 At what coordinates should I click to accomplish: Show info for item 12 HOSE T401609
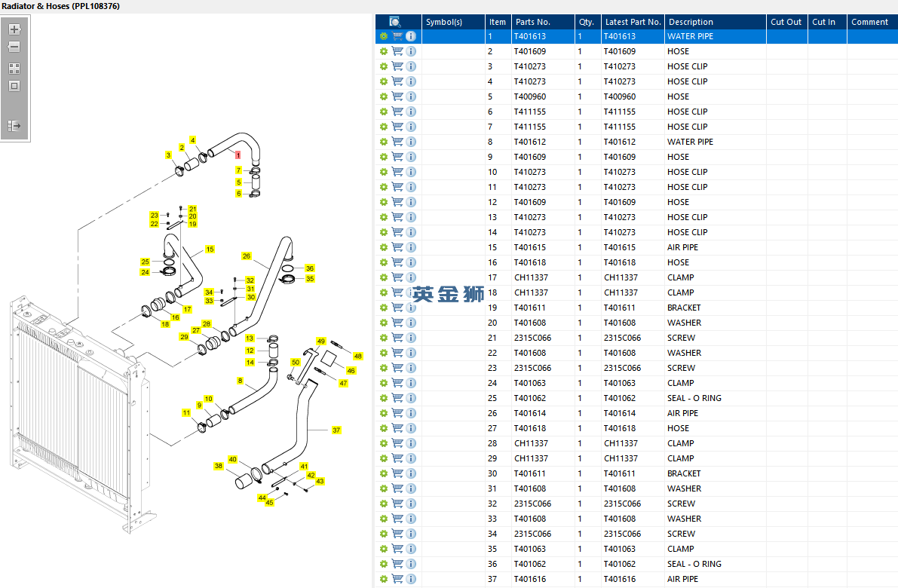point(411,202)
